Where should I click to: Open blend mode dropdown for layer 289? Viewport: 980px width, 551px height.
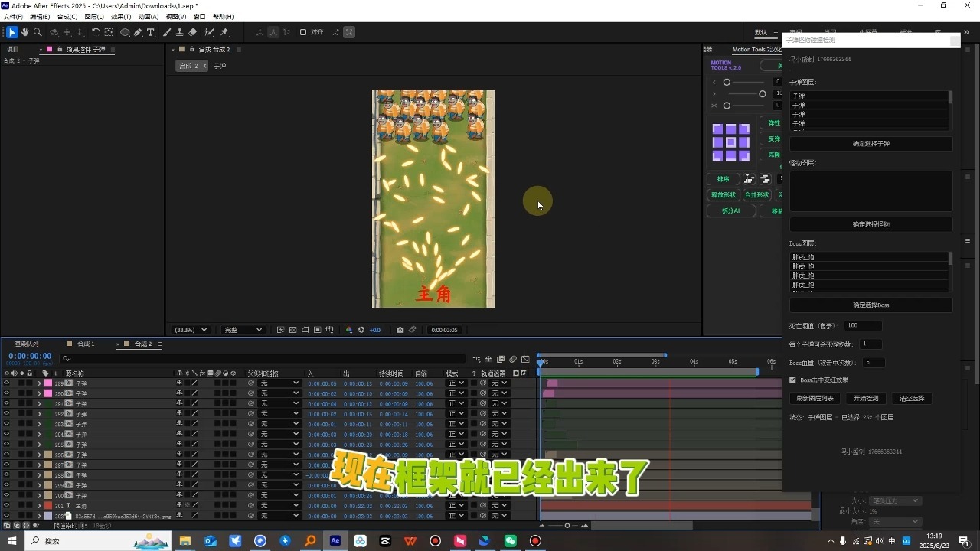[456, 383]
